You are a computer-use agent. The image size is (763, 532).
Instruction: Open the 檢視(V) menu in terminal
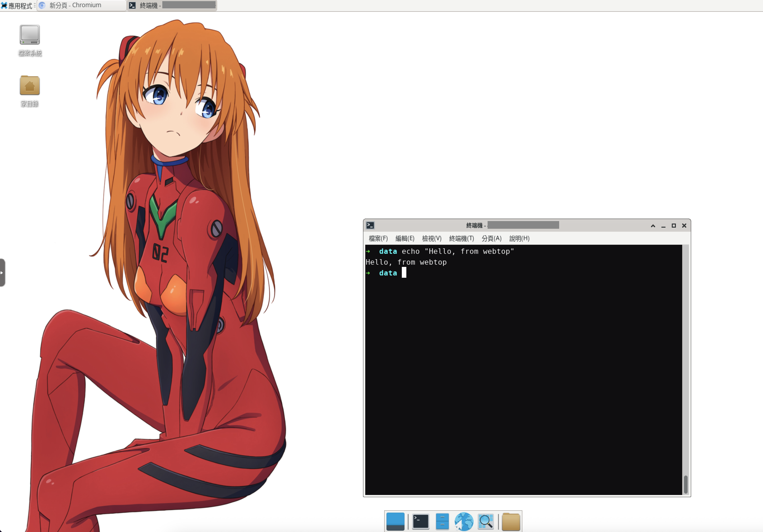point(432,238)
